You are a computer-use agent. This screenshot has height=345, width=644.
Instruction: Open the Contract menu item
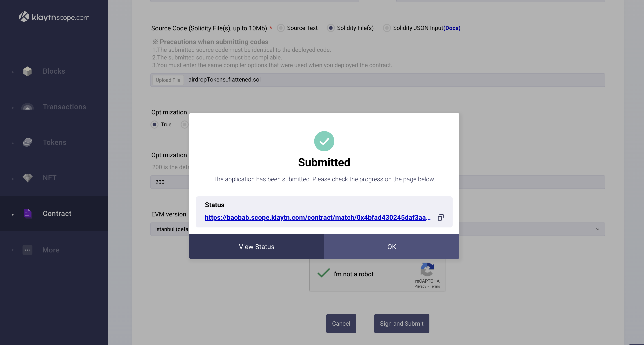[57, 213]
